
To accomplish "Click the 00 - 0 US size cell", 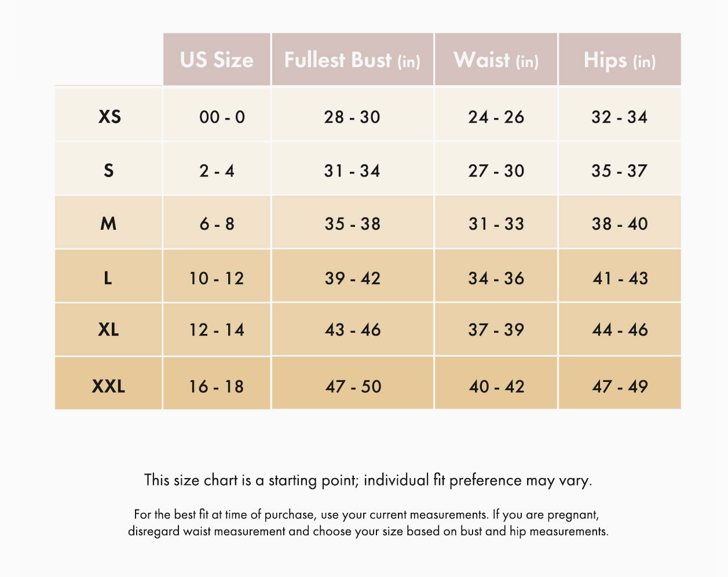I will [x=222, y=117].
